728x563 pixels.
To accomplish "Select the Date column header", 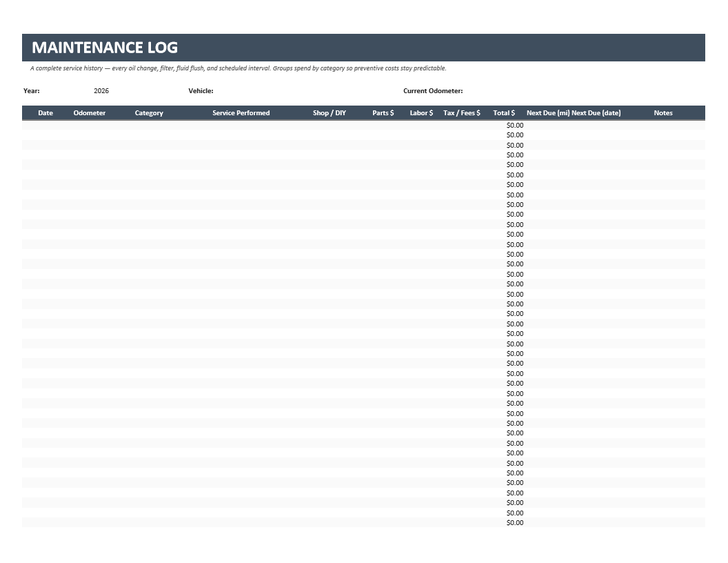I will [45, 113].
